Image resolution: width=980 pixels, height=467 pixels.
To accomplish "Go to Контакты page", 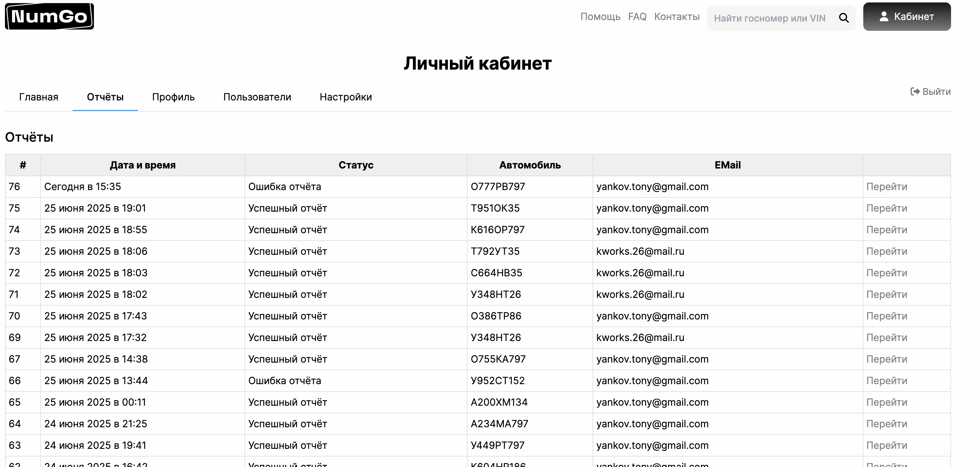I will (676, 16).
